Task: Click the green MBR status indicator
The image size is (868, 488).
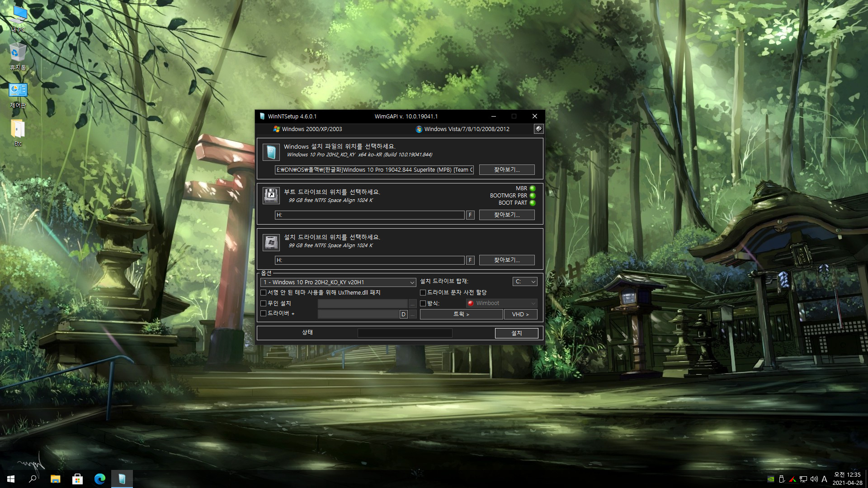Action: tap(533, 188)
